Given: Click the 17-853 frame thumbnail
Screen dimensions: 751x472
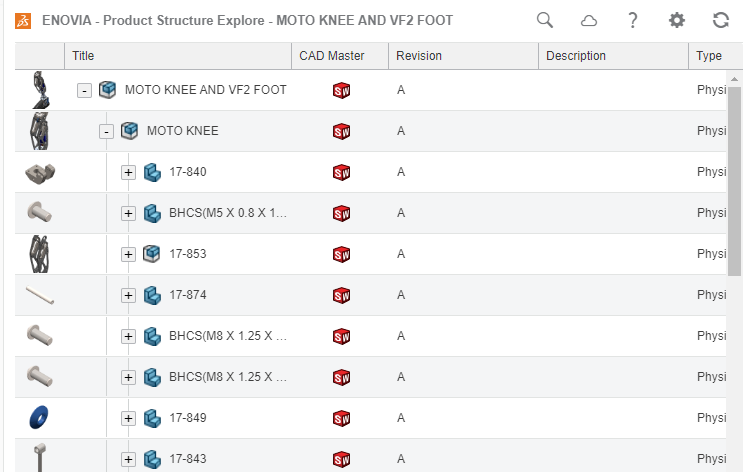Looking at the screenshot, I should point(39,254).
